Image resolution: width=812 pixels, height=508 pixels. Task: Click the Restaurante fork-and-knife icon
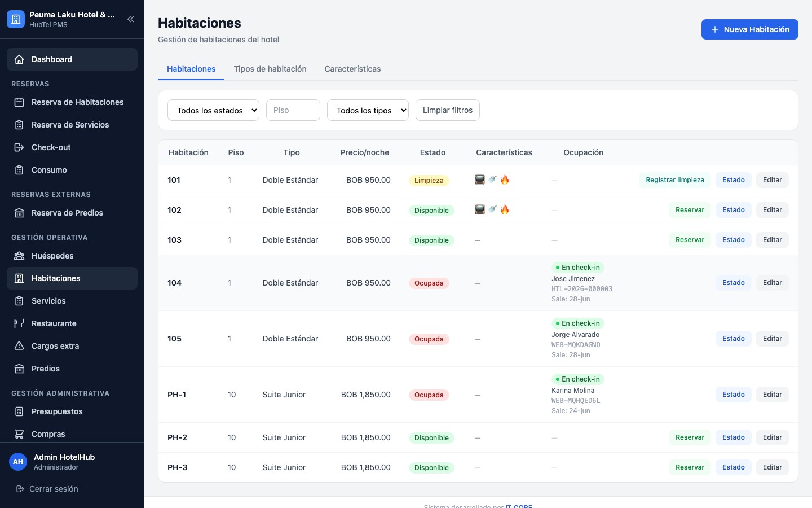[x=19, y=323]
